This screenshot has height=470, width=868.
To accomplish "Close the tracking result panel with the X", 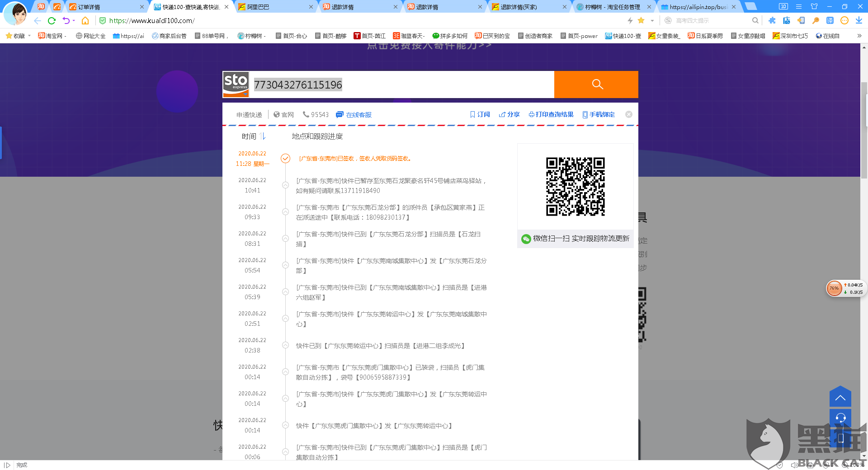I will (628, 114).
